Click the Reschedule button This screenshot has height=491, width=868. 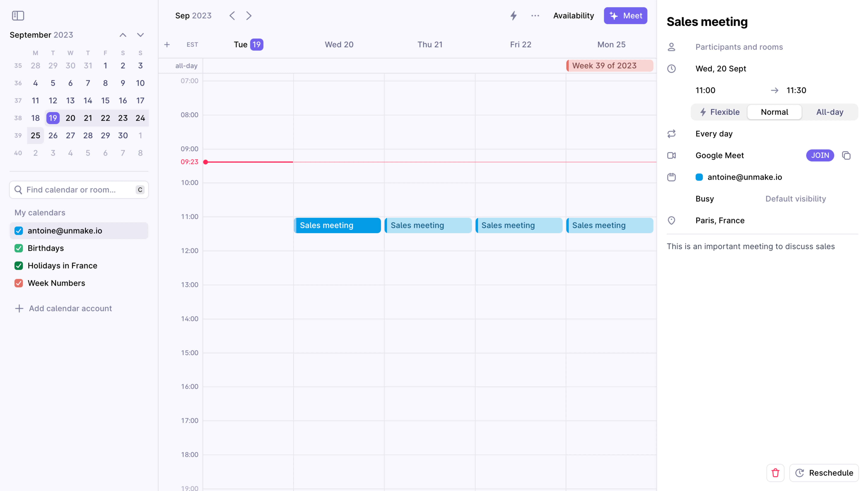tap(824, 473)
